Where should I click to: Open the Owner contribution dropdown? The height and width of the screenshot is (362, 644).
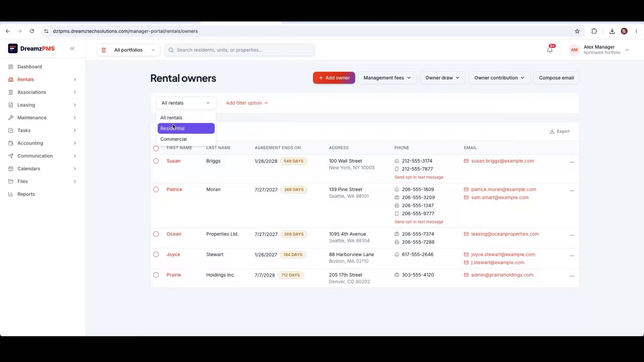(499, 78)
